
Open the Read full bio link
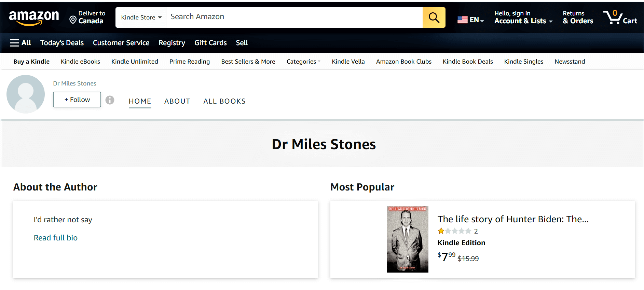click(56, 238)
